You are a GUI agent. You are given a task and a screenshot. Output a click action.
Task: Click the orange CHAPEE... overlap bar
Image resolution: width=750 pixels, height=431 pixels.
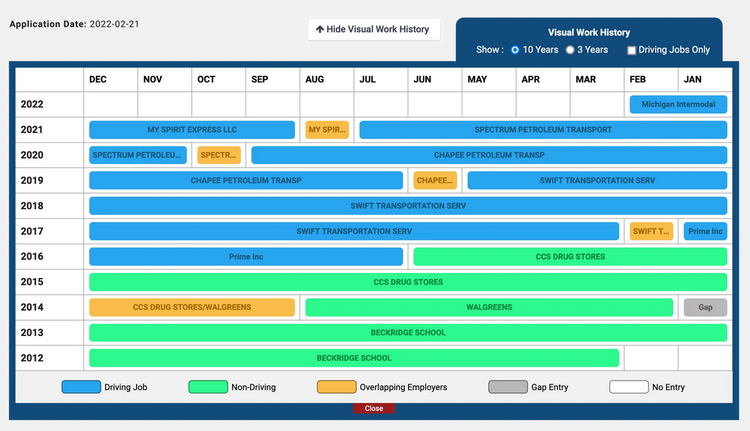(x=435, y=180)
